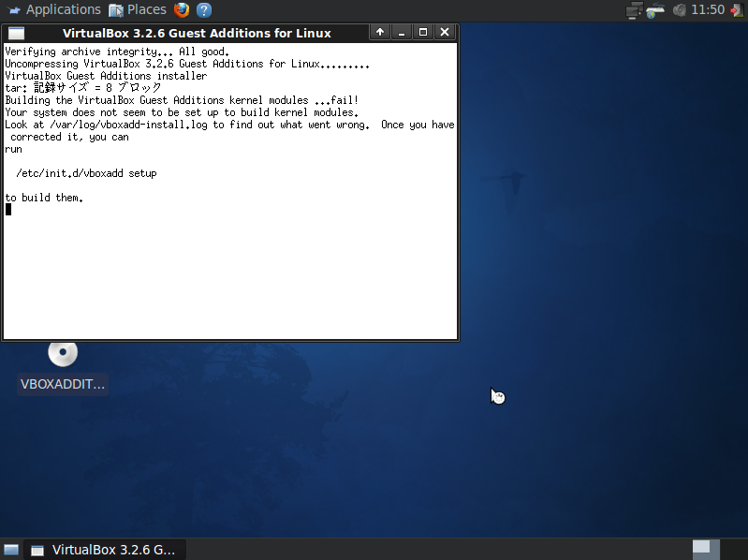Maximize the VirtualBox Guest Additions window
This screenshot has height=560, width=748.
pos(423,32)
